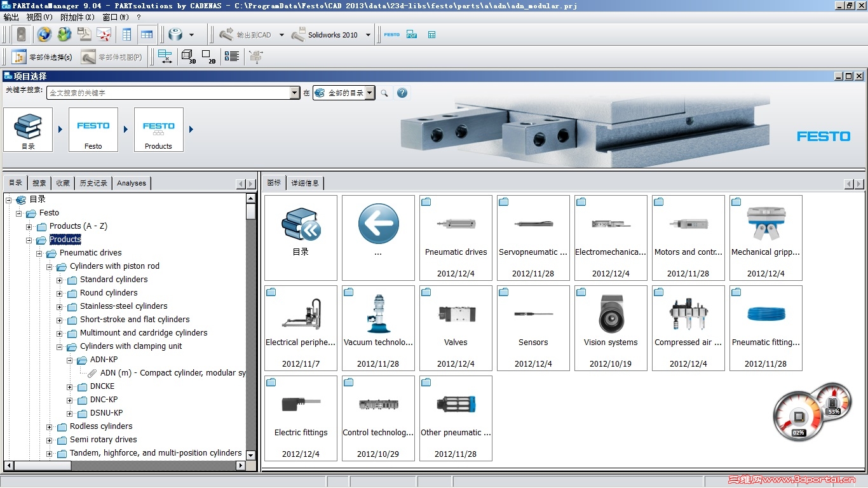This screenshot has width=868, height=488.
Task: Open the 视图(V) menu
Action: pyautogui.click(x=39, y=17)
